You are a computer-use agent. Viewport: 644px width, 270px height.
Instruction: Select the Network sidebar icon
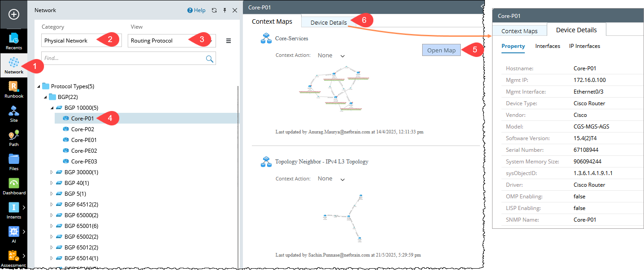point(14,65)
